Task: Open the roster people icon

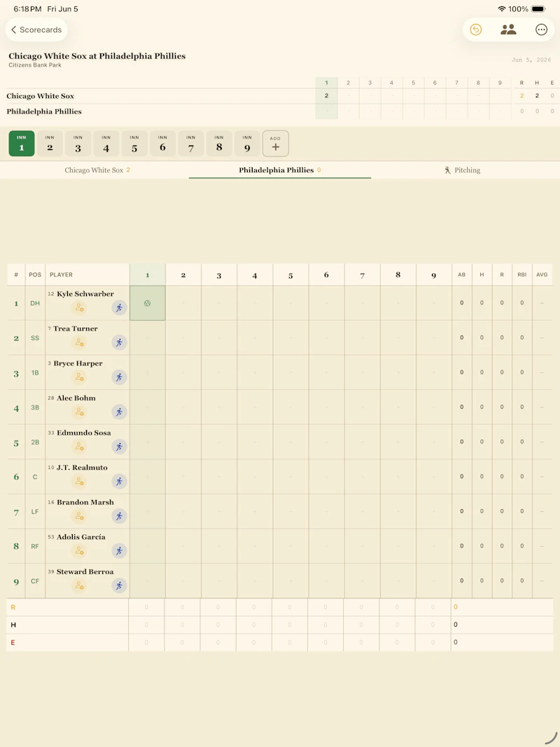Action: tap(508, 29)
